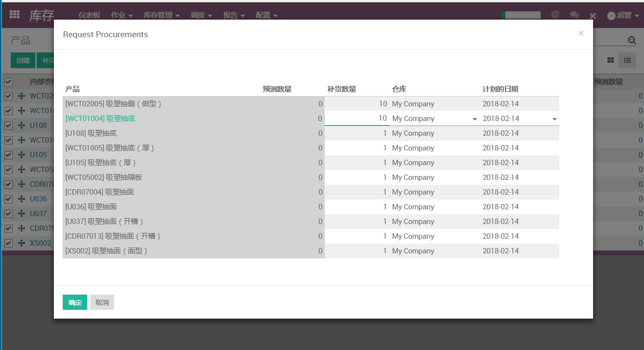Expand warehouse dropdown in WCT01004 row
Viewport: 644px width, 350px height.
[x=474, y=119]
